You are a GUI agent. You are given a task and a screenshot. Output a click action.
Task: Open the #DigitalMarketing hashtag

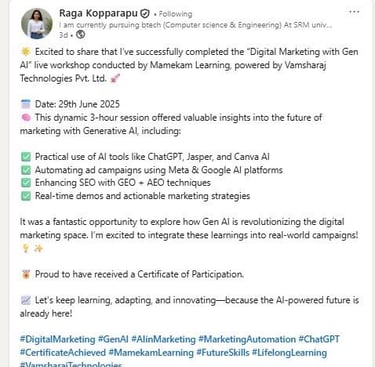point(57,339)
